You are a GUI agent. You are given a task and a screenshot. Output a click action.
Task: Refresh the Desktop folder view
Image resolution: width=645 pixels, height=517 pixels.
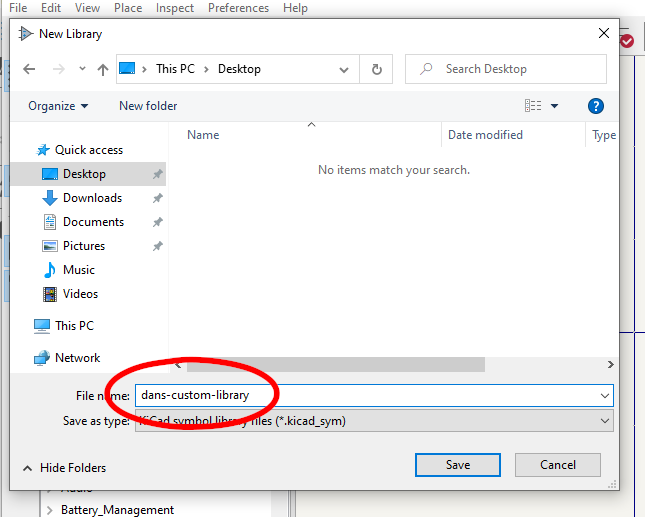[376, 69]
